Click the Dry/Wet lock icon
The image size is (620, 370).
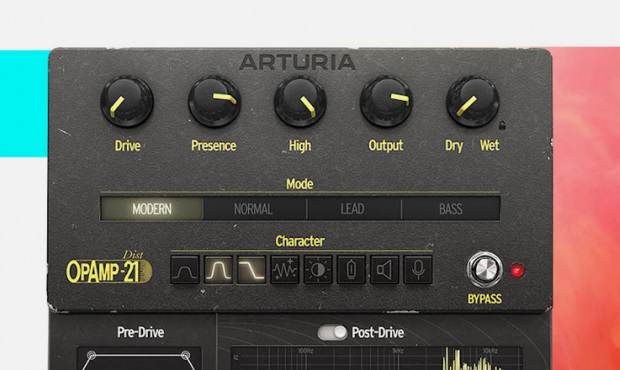click(502, 125)
